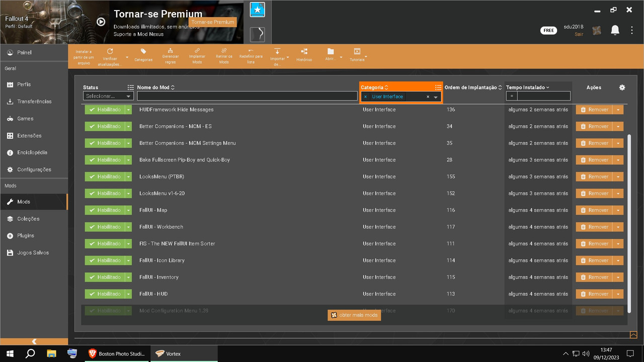Toggle Habilitado for LooksMenu (PTBR)
Screen dimensions: 644x362
(105, 176)
